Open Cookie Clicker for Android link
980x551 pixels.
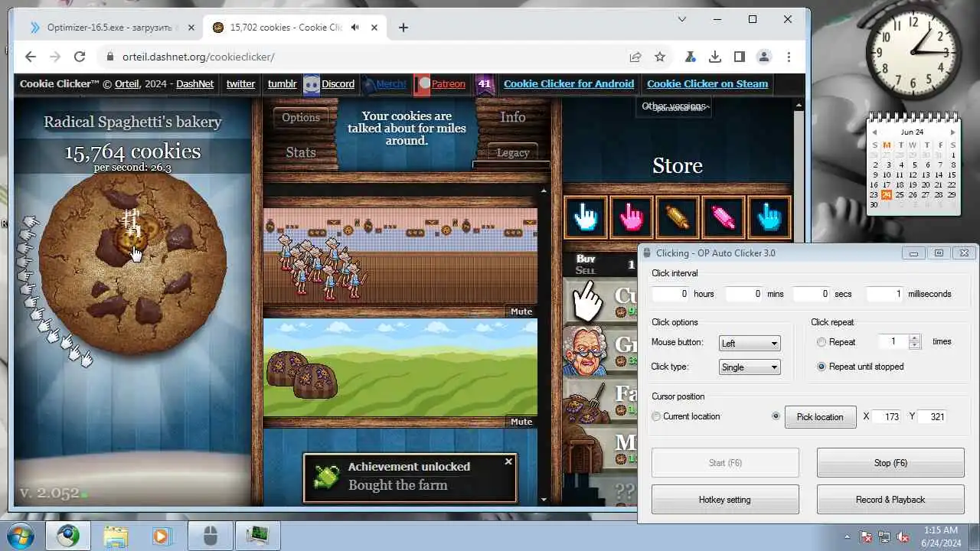point(569,84)
